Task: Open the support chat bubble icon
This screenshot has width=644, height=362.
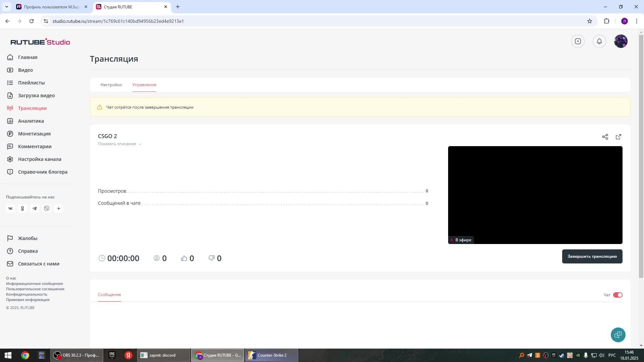Action: point(618,335)
